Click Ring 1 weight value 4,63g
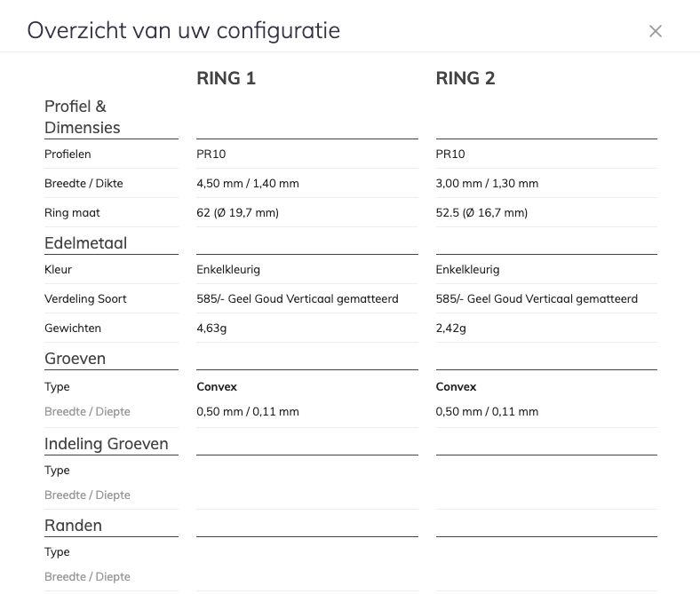 coord(211,329)
